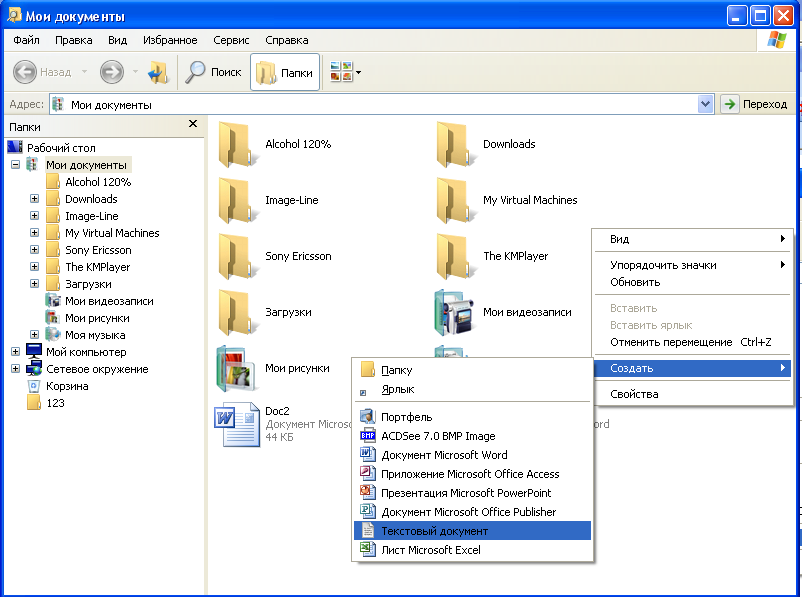The height and width of the screenshot is (597, 802).
Task: Expand the Sony Ericsson tree node
Action: (34, 250)
